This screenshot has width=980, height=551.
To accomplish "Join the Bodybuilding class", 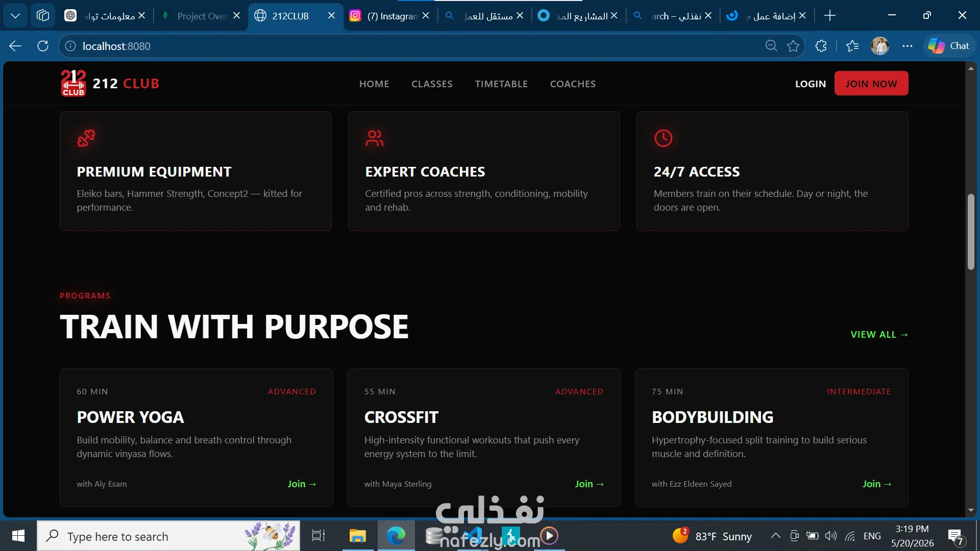I will coord(877,484).
